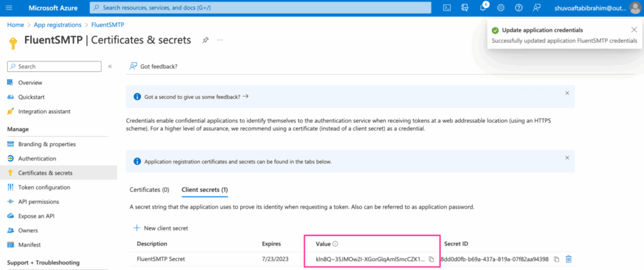
Task: Close the Update application credentials notification
Action: pos(634,30)
